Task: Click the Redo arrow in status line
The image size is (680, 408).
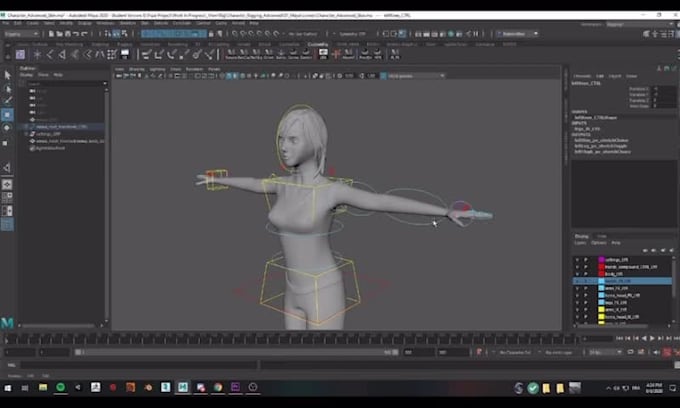Action: pos(85,34)
